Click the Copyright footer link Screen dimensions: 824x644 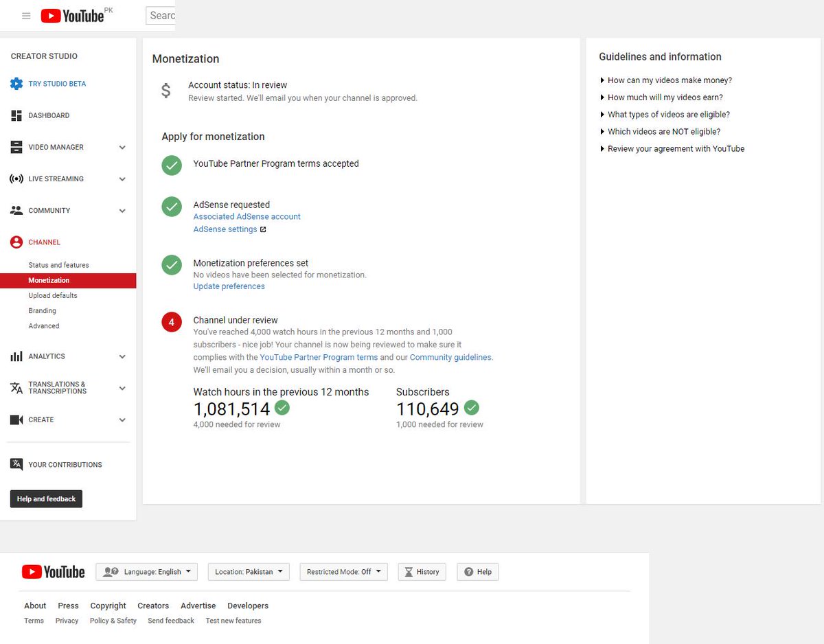(108, 606)
